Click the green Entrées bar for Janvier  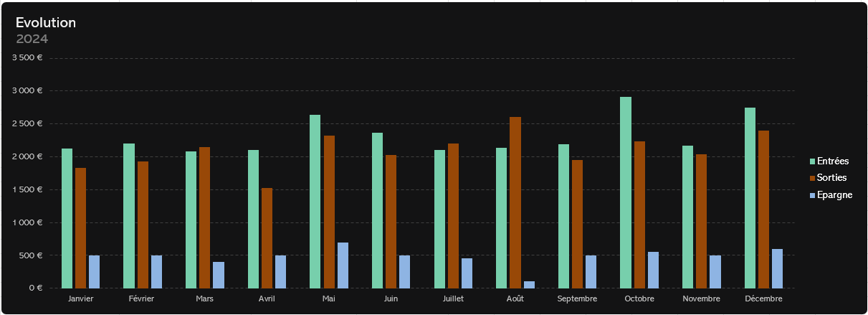[67, 218]
